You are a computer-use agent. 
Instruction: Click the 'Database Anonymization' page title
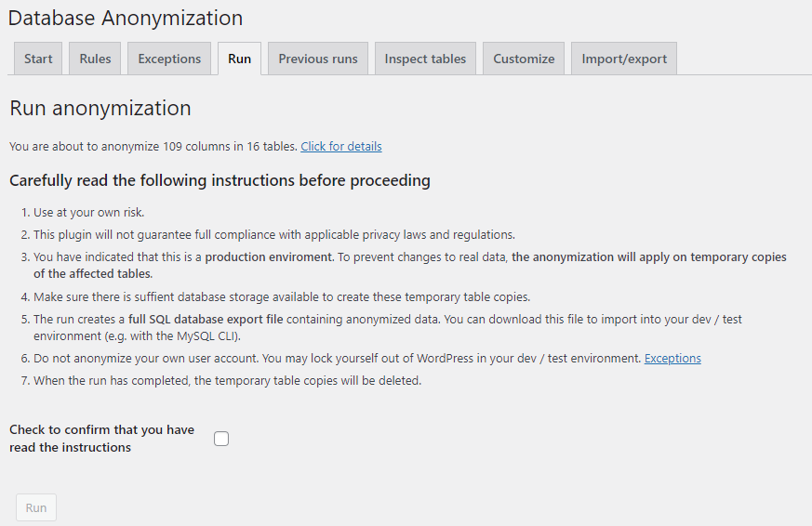tap(126, 18)
